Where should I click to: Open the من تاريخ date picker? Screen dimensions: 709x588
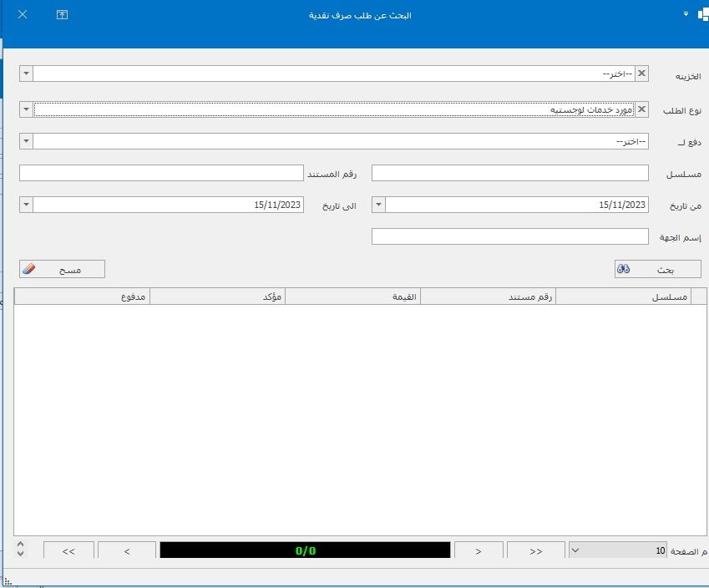click(378, 205)
